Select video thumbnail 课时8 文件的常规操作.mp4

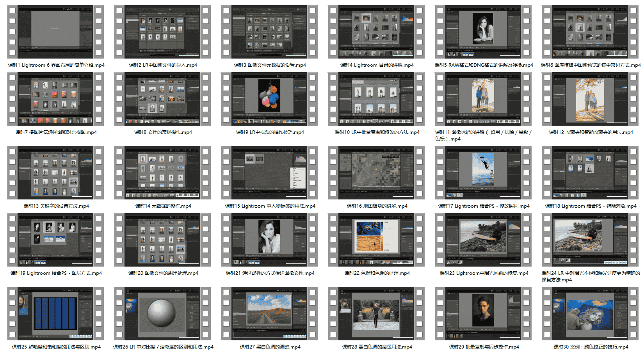tap(162, 99)
